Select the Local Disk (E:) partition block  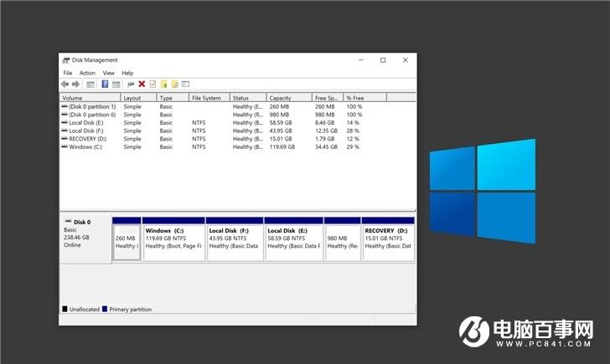coord(294,239)
